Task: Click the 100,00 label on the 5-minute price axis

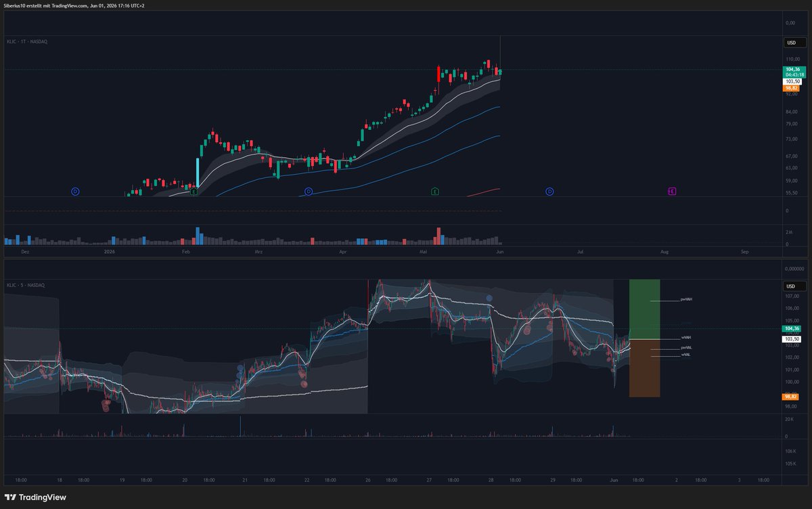Action: pyautogui.click(x=791, y=382)
